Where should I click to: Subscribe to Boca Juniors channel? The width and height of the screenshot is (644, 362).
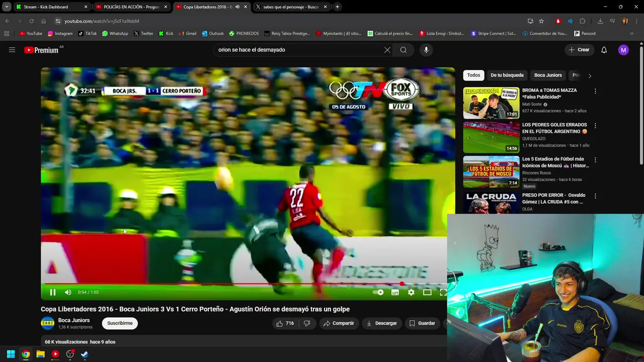click(120, 323)
